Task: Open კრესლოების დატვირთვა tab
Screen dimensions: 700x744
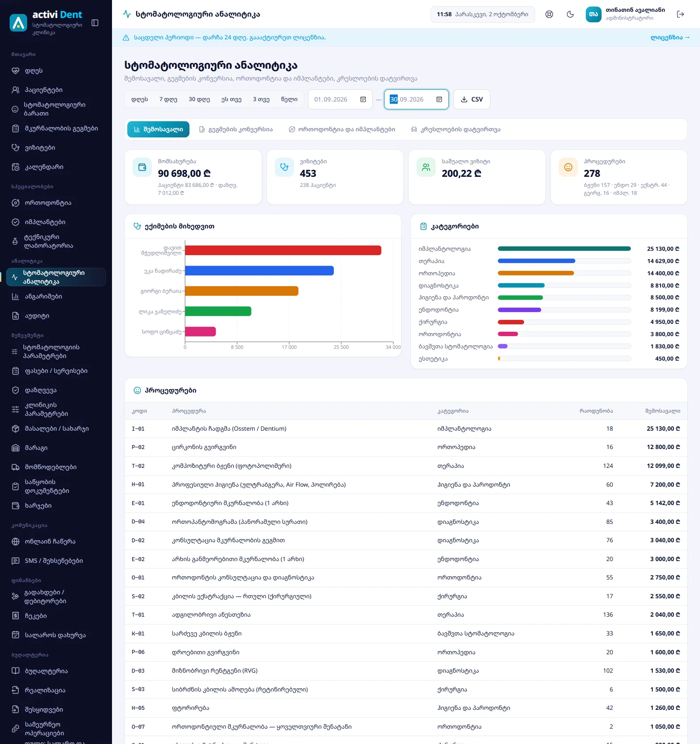Action: coord(455,130)
